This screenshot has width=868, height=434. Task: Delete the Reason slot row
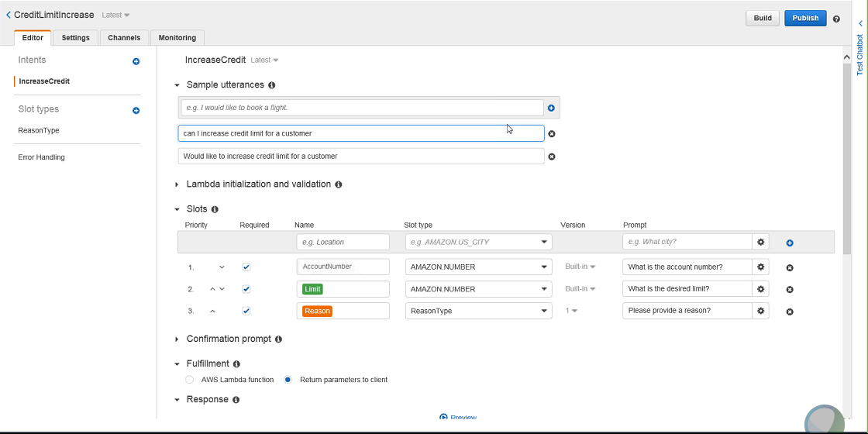tap(790, 312)
